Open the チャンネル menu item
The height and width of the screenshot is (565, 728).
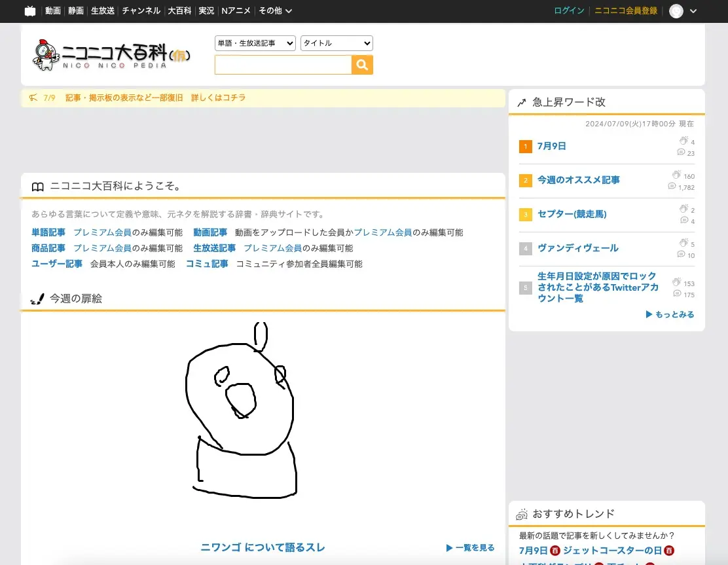click(x=141, y=10)
